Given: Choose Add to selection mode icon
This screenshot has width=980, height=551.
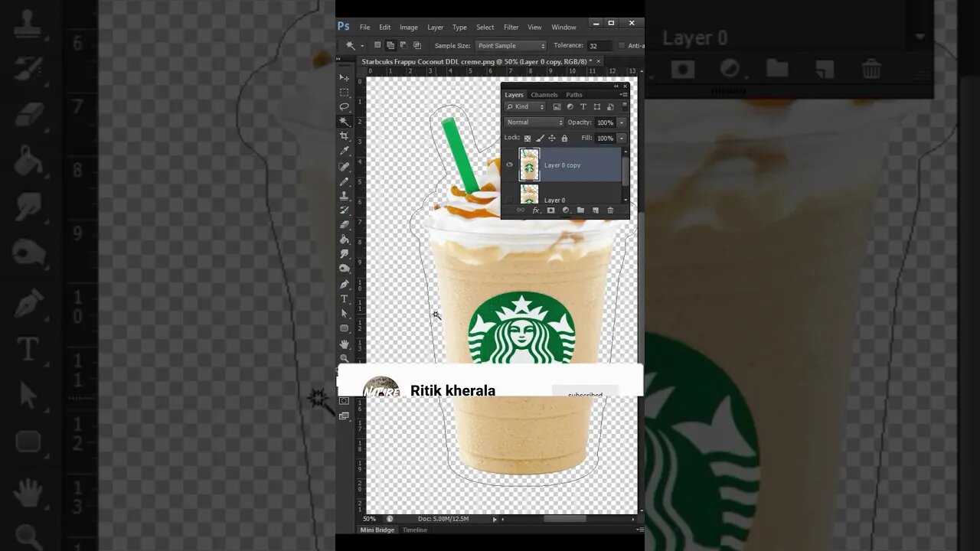Looking at the screenshot, I should (390, 46).
